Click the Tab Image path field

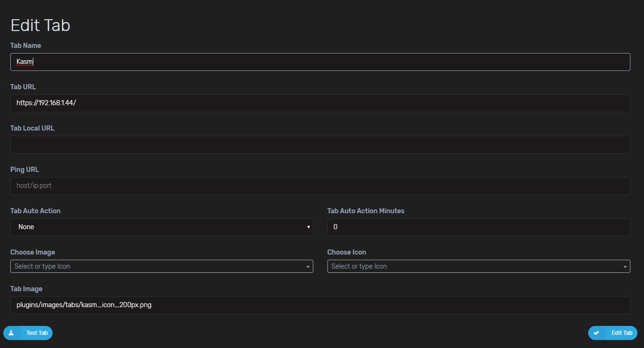pos(320,305)
